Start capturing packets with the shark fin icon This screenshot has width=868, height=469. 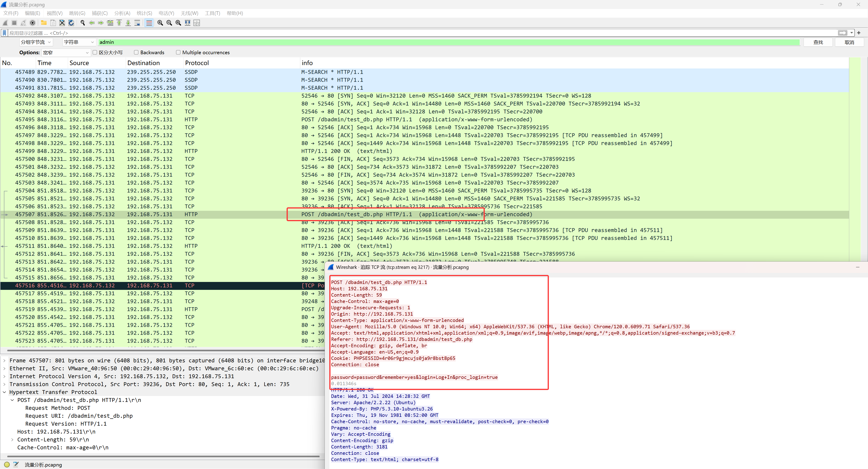click(x=5, y=23)
